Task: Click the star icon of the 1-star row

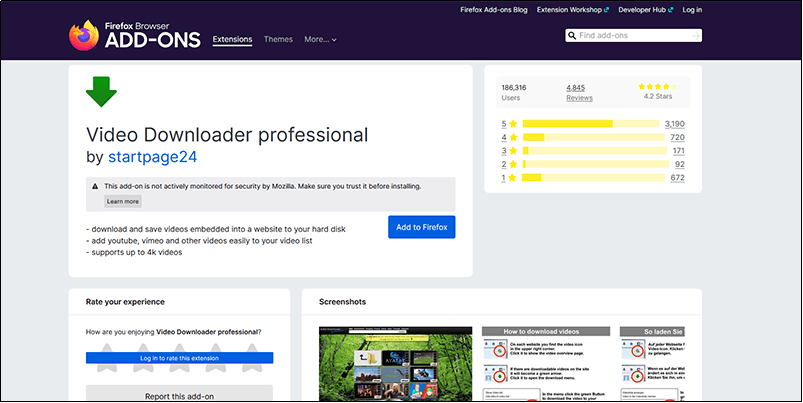Action: point(512,178)
